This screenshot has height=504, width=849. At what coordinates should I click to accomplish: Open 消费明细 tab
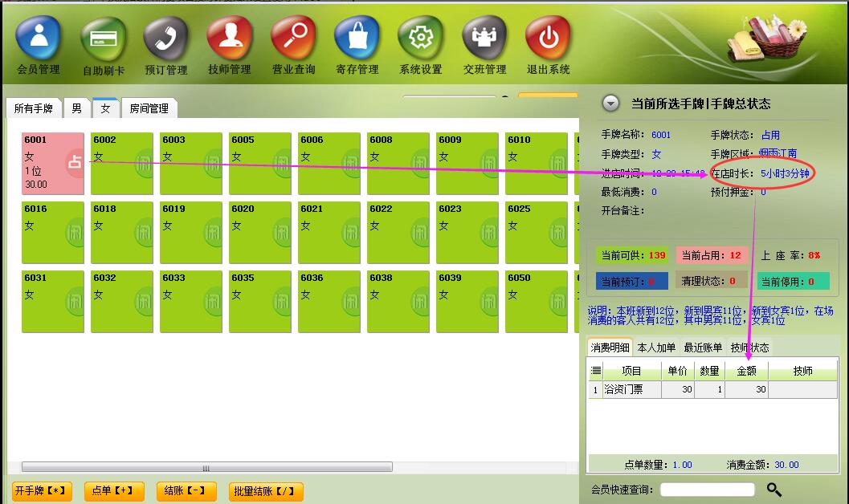click(610, 348)
